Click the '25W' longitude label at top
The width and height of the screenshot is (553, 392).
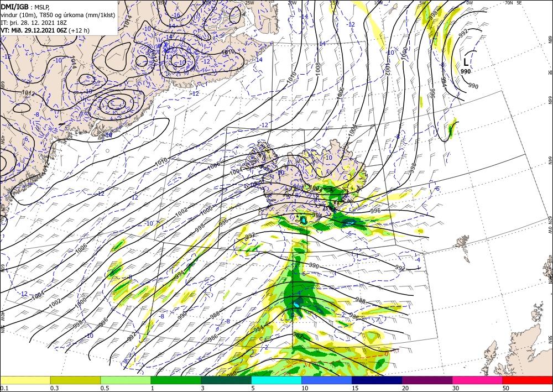[249, 3]
